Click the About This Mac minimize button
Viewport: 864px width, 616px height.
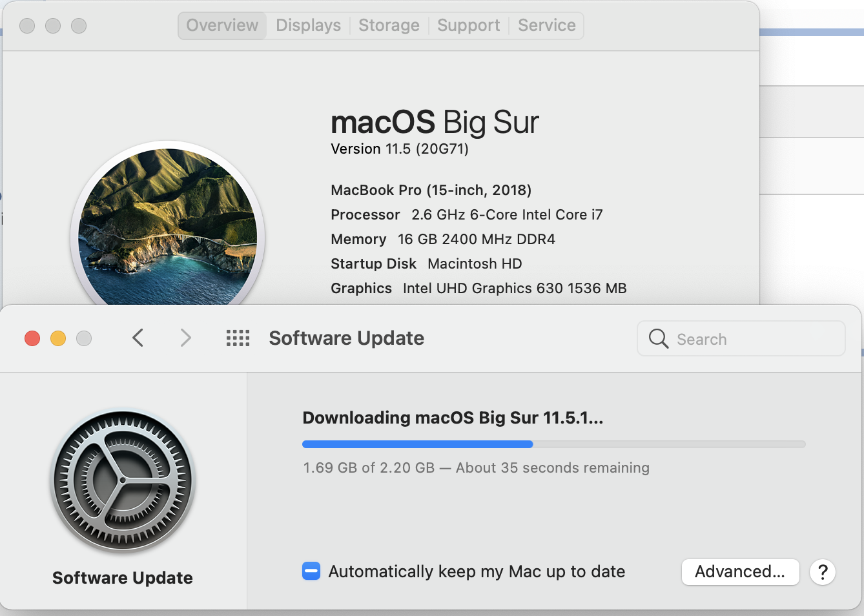pyautogui.click(x=53, y=26)
